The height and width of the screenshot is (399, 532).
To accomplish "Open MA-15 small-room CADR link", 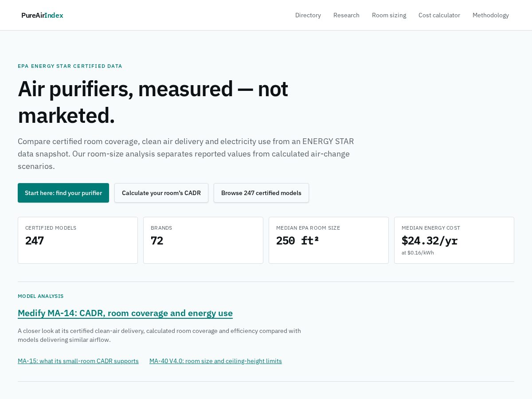I will point(78,361).
